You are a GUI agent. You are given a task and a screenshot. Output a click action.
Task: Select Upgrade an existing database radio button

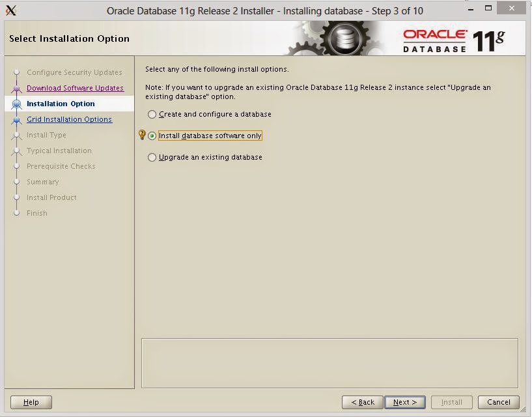pyautogui.click(x=152, y=157)
